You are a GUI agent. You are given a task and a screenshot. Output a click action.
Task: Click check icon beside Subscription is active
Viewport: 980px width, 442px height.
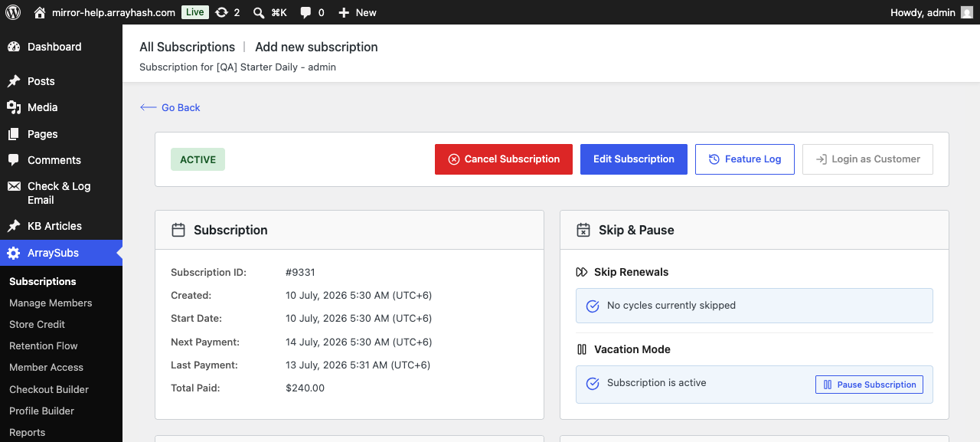tap(592, 384)
